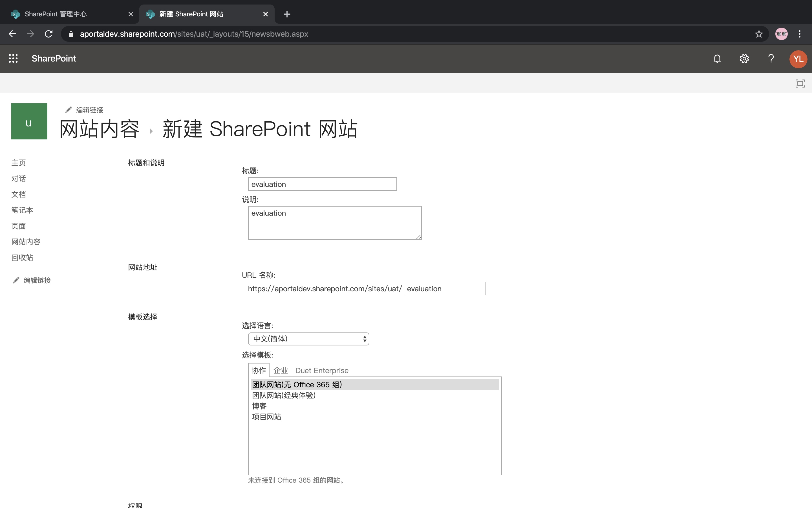
Task: Switch to the Duet Enterprise template tab
Action: click(322, 370)
